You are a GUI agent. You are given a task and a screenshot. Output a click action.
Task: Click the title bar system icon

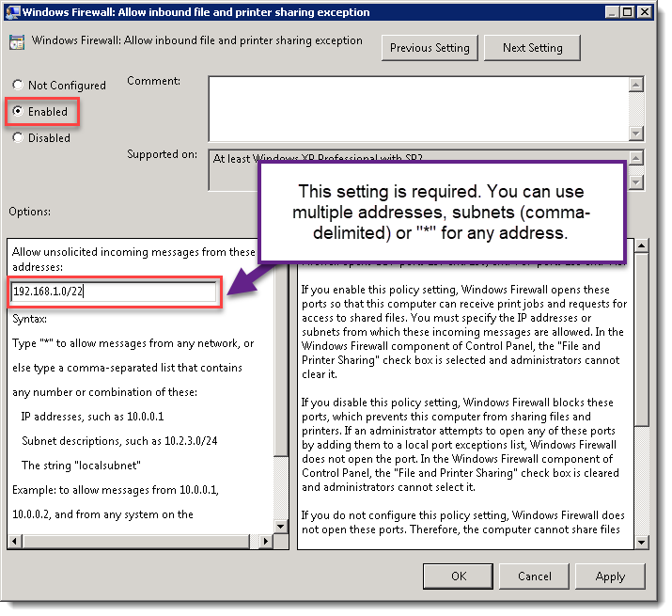click(13, 11)
